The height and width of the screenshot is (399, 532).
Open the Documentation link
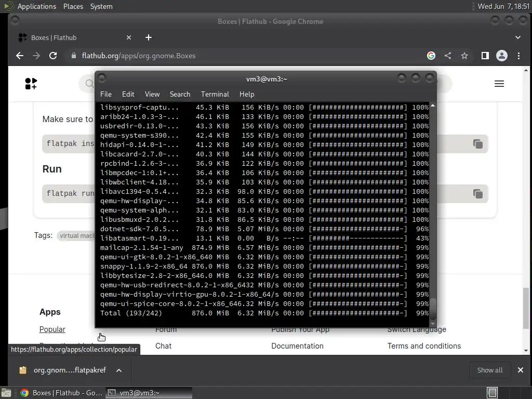pyautogui.click(x=297, y=346)
